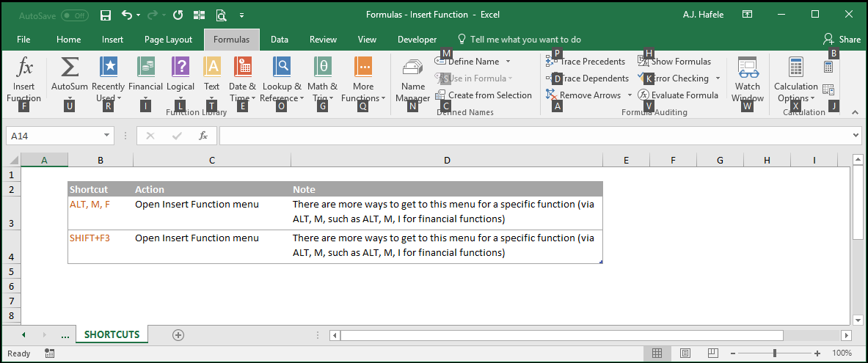Image resolution: width=868 pixels, height=363 pixels.
Task: Open the Watch Window icon
Action: coord(748,67)
